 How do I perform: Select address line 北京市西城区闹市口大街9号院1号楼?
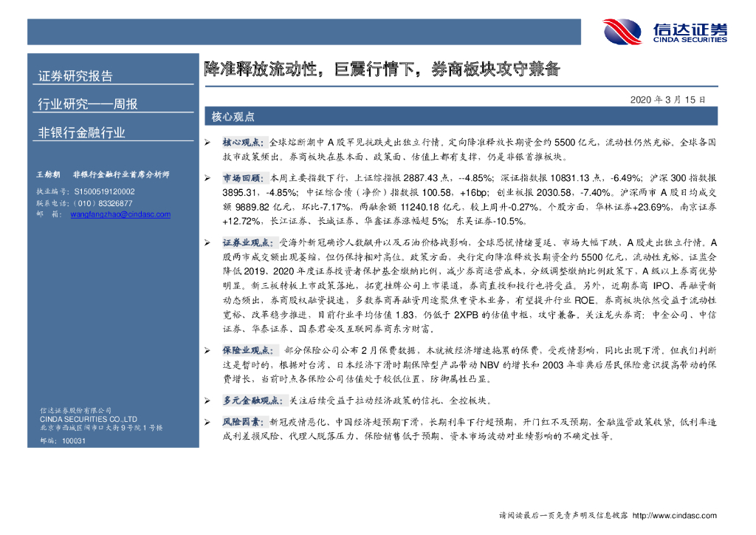click(x=101, y=428)
